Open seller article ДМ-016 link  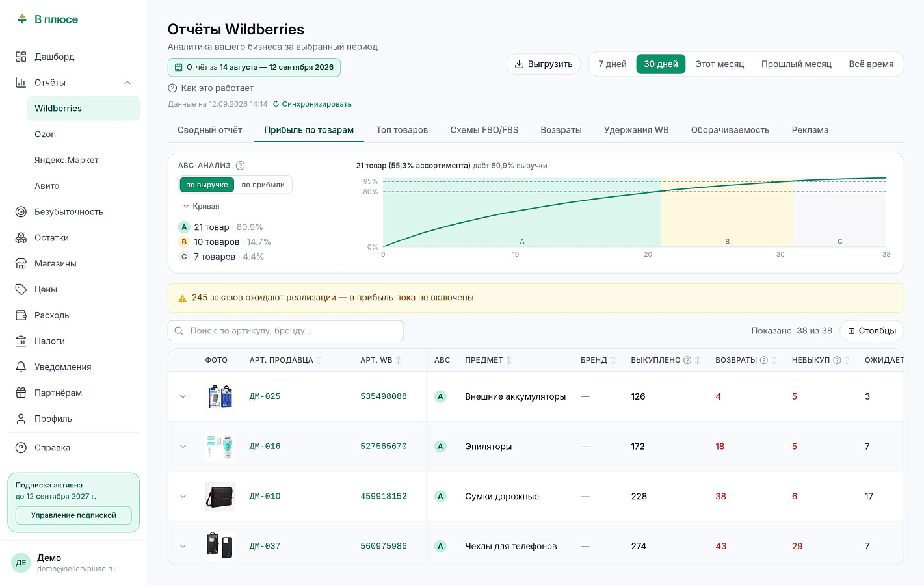pyautogui.click(x=265, y=447)
